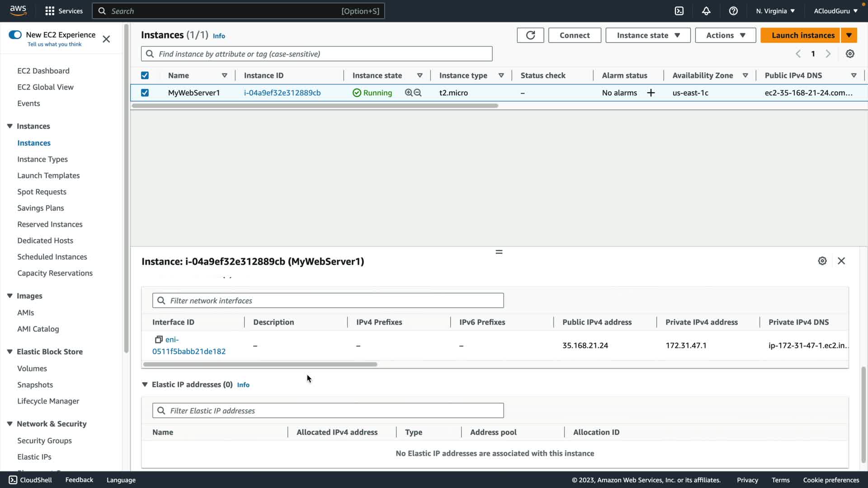Refresh the instances list
This screenshot has width=868, height=488.
point(530,35)
